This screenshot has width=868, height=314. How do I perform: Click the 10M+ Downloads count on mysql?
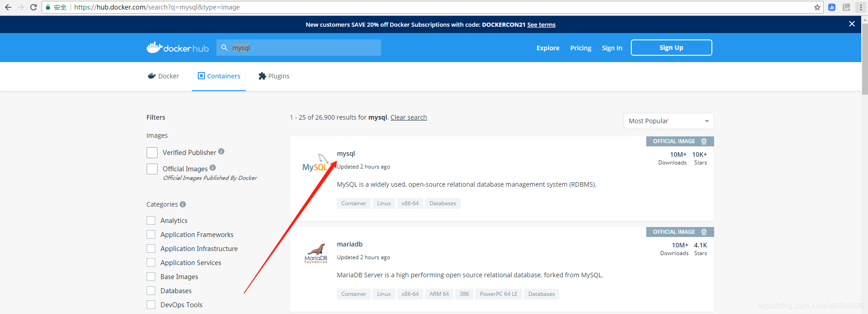672,158
